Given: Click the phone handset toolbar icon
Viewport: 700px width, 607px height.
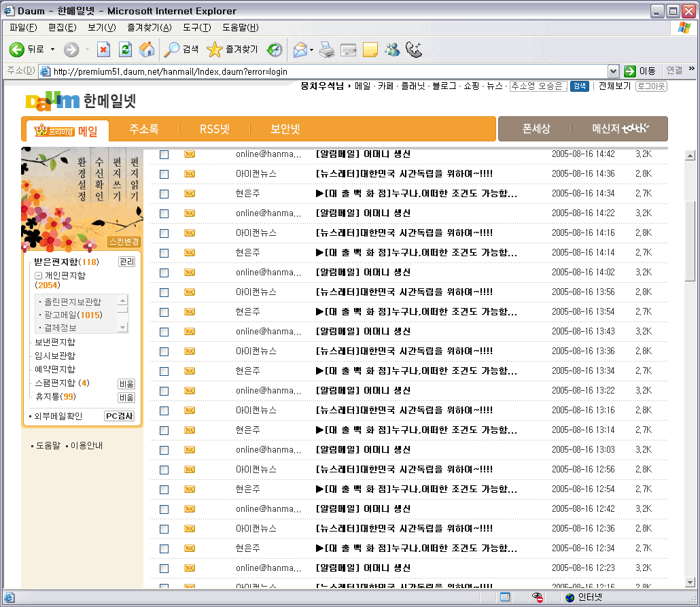Looking at the screenshot, I should click(414, 50).
